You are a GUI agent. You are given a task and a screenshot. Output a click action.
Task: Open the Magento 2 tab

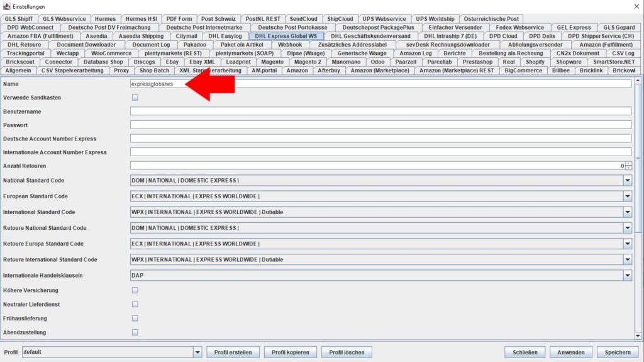pyautogui.click(x=308, y=62)
